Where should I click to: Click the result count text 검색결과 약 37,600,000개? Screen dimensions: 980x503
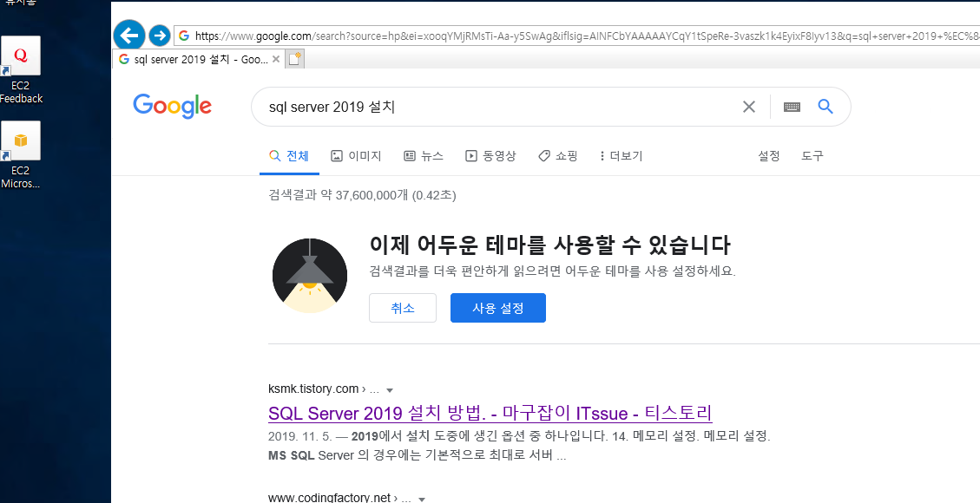point(339,195)
